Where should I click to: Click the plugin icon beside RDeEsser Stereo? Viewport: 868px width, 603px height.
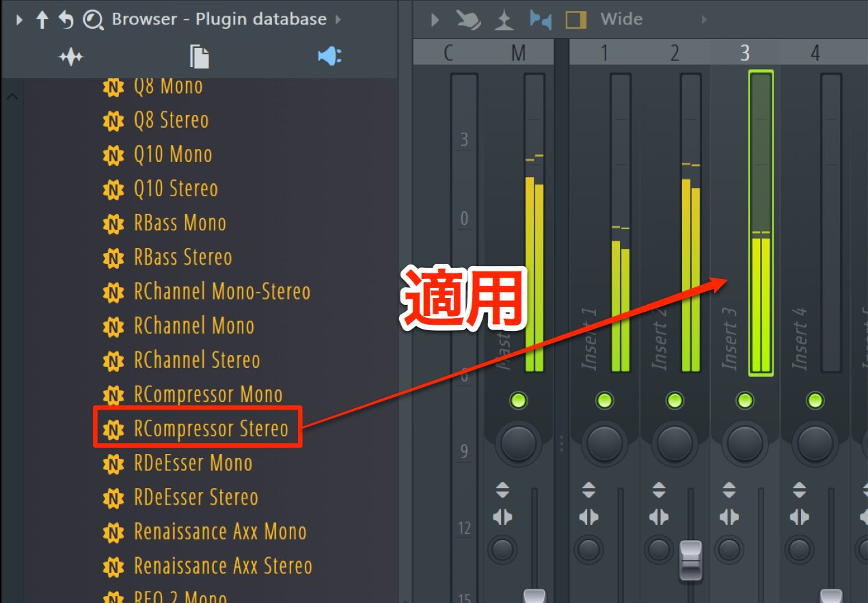pos(113,498)
